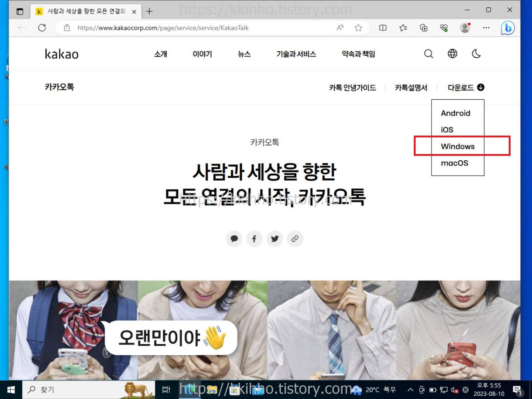Open the Bing chat sidebar icon
The height and width of the screenshot is (399, 532).
[x=508, y=28]
